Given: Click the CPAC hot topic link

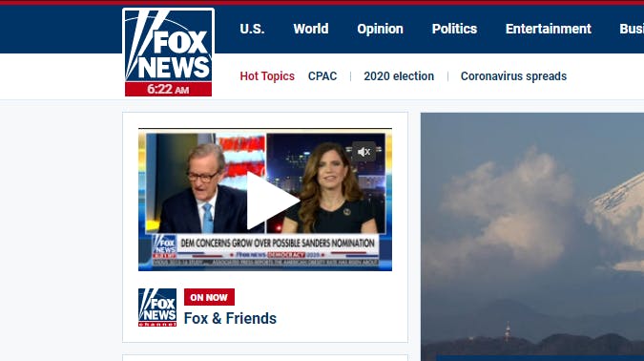Looking at the screenshot, I should (x=322, y=76).
